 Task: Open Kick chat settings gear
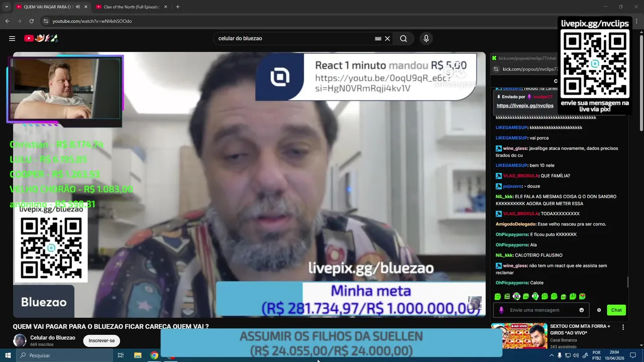tap(599, 310)
